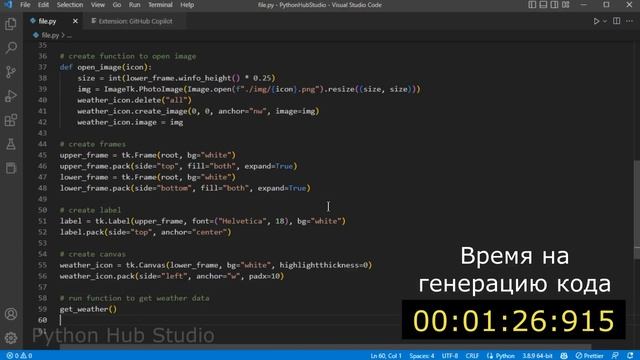Toggle primary side bar layout icon
This screenshot has height=360, width=640.
point(532,5)
